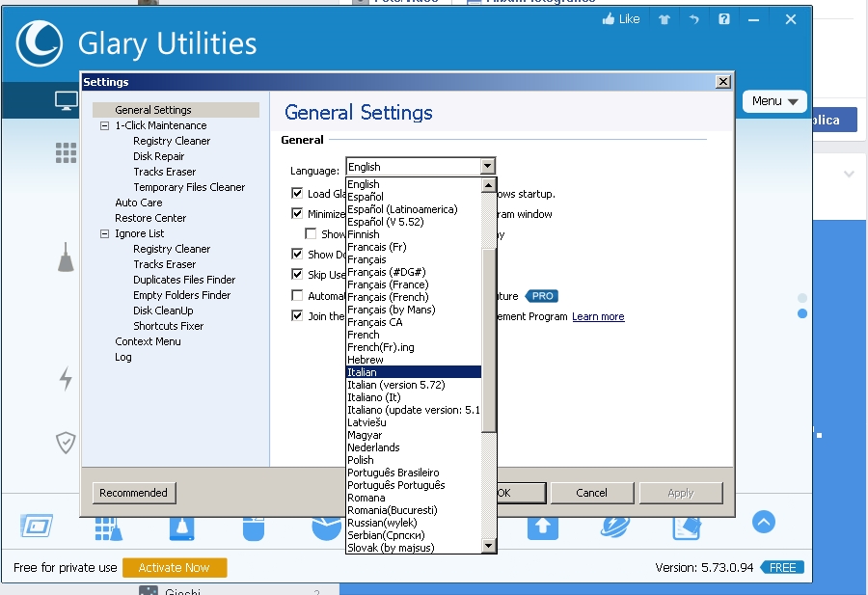This screenshot has height=595, width=868.
Task: Select Context Menu in settings tree
Action: coord(148,341)
